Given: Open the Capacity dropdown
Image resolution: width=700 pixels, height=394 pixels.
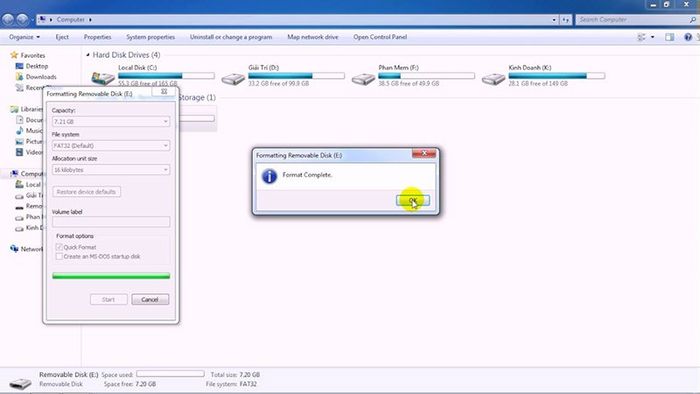Looking at the screenshot, I should click(111, 121).
